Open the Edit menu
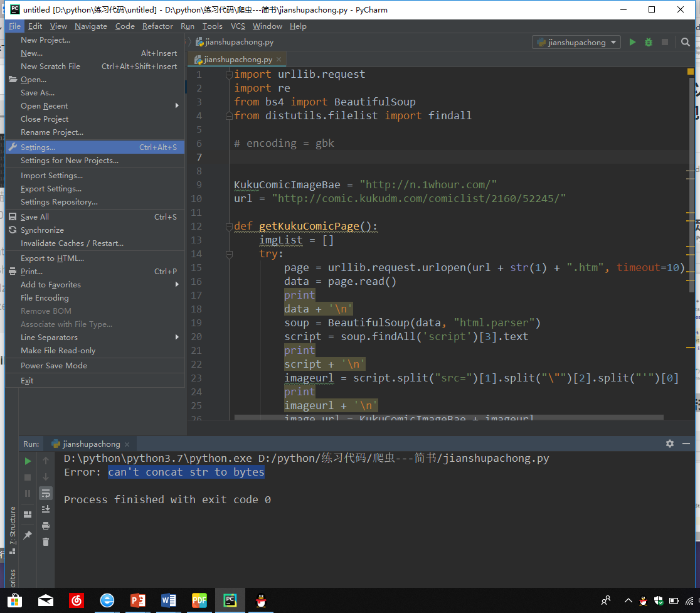This screenshot has width=700, height=613. point(35,26)
